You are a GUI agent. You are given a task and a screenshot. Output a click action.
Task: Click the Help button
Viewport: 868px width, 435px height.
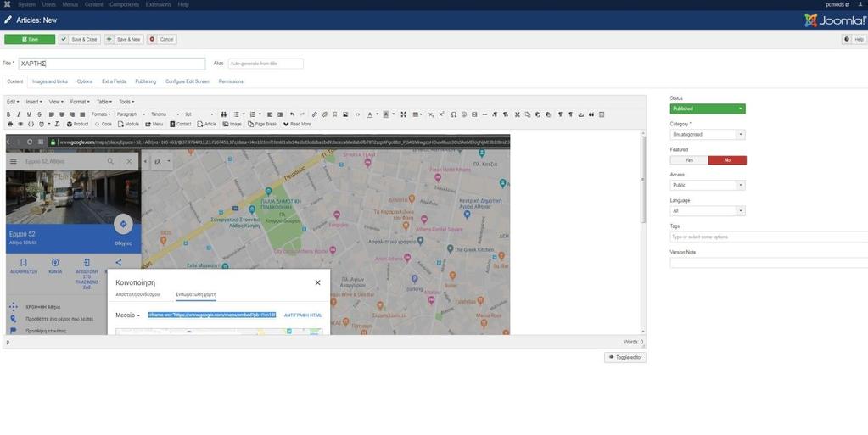coord(854,39)
